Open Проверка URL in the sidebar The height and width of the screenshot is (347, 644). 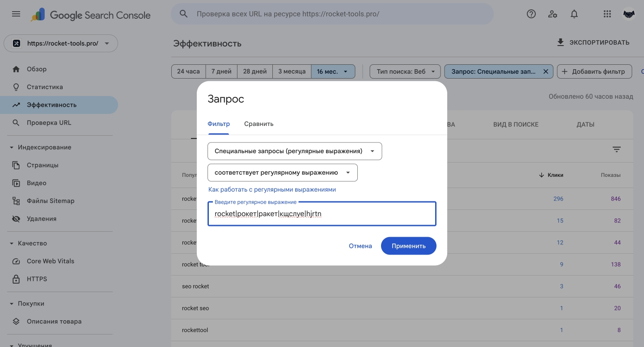tap(59, 123)
